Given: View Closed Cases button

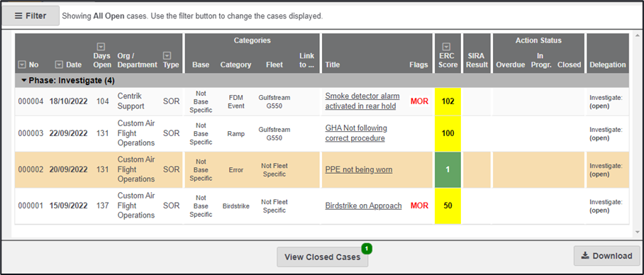Looking at the screenshot, I should point(323,257).
